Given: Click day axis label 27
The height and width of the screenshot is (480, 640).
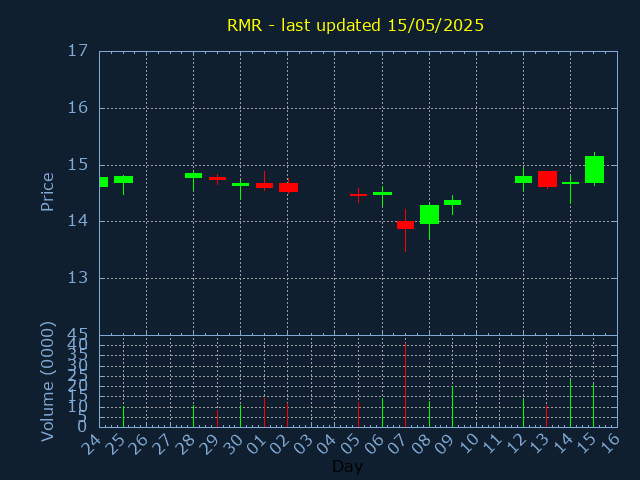Looking at the screenshot, I should coord(162,444).
